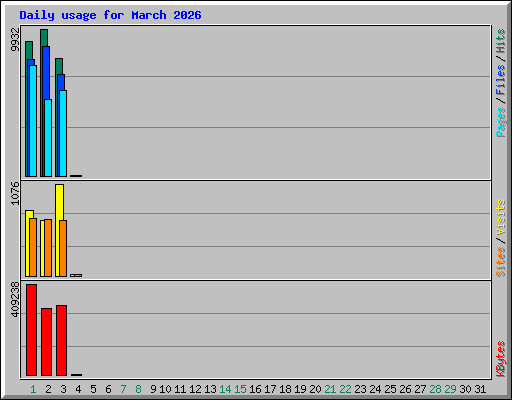The width and height of the screenshot is (512, 400).
Task: Click the 1076 axis value
Action: 15,193
